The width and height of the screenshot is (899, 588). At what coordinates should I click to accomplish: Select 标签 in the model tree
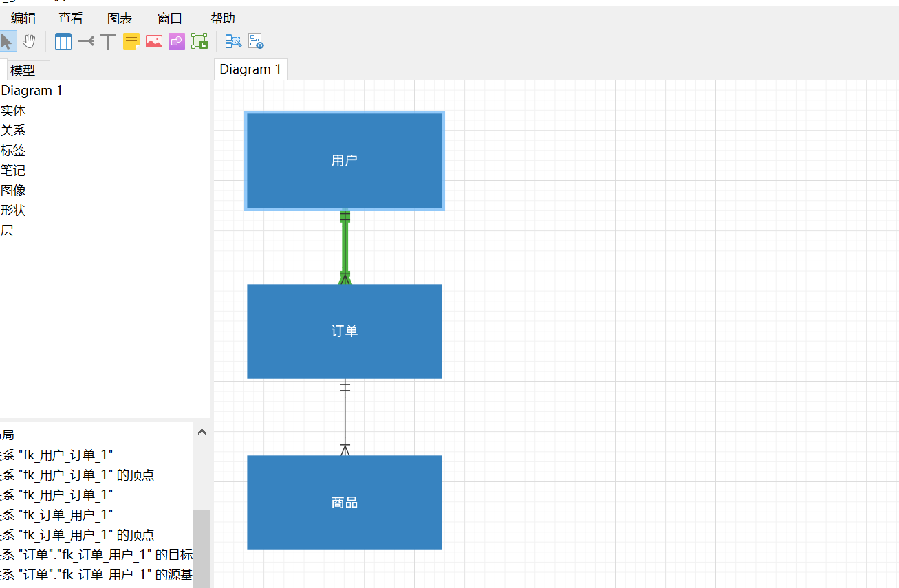pos(13,150)
